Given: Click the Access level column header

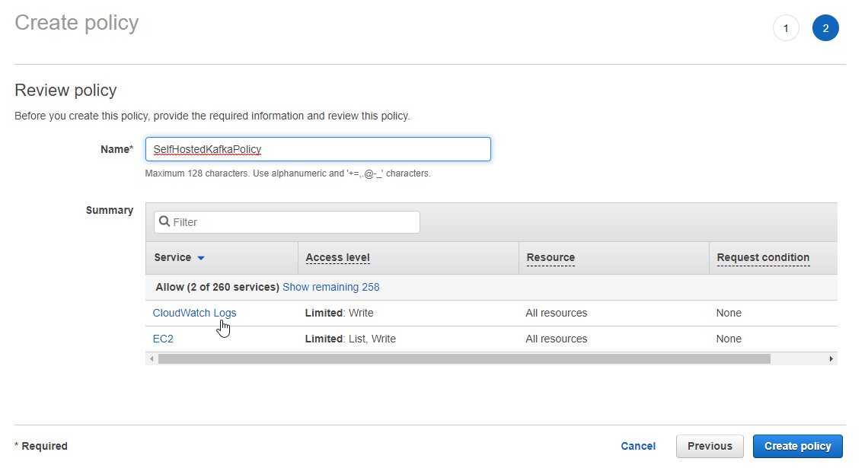Looking at the screenshot, I should coord(337,258).
